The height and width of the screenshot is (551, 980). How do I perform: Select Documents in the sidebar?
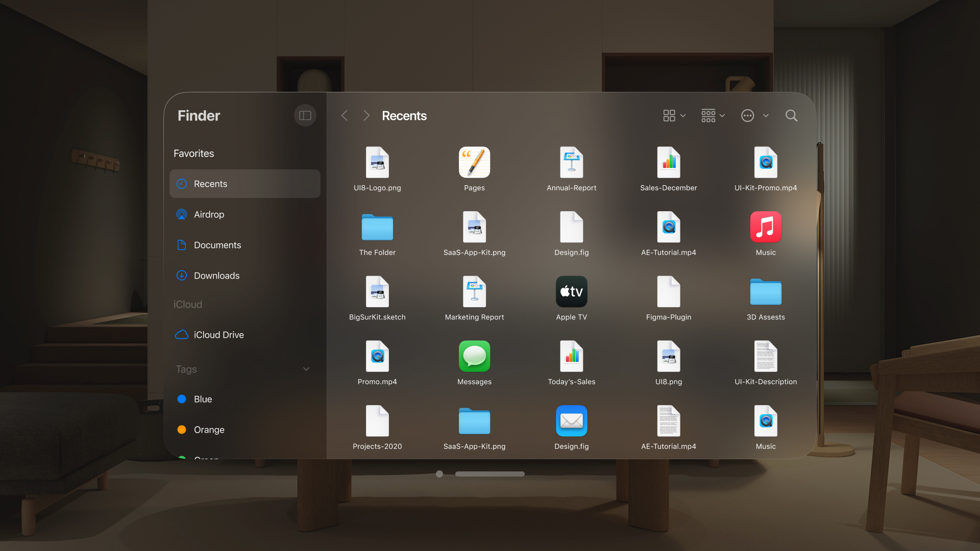pos(217,245)
